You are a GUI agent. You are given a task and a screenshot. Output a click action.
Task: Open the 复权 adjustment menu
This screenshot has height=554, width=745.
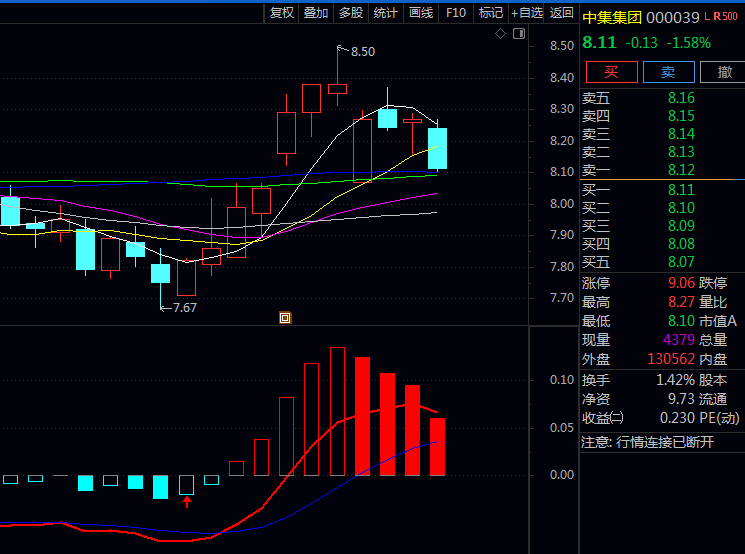coord(282,12)
